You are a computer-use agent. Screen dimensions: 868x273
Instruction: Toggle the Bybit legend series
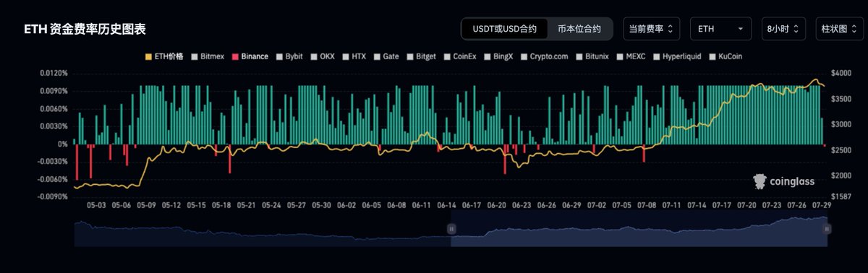pos(289,56)
